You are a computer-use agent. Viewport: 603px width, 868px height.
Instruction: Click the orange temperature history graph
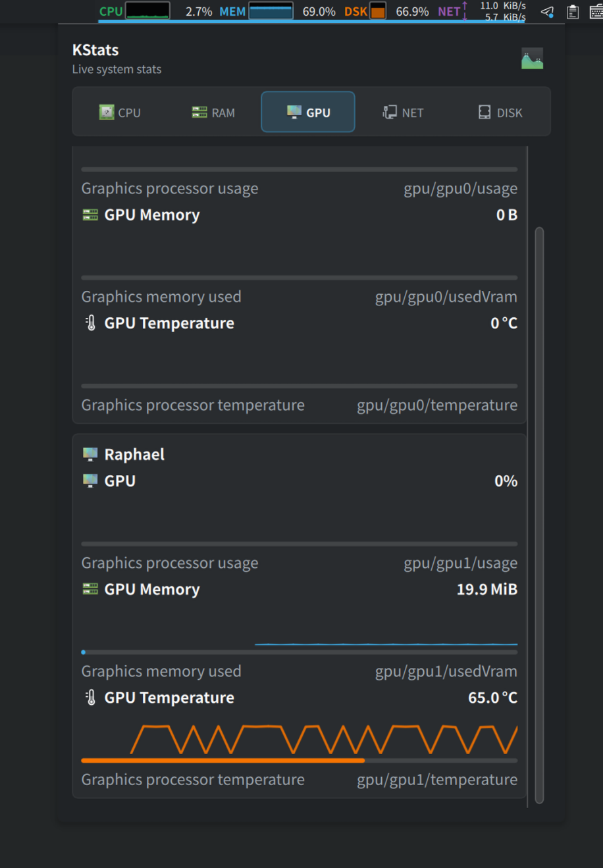point(324,739)
